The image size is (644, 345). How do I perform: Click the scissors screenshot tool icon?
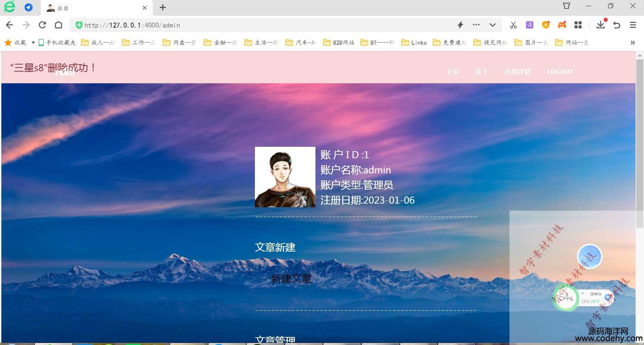point(513,25)
